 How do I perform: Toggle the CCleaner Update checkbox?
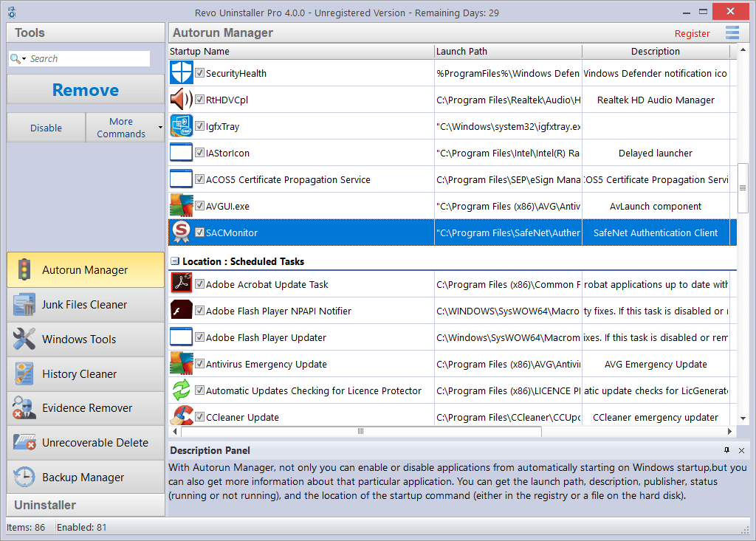199,416
